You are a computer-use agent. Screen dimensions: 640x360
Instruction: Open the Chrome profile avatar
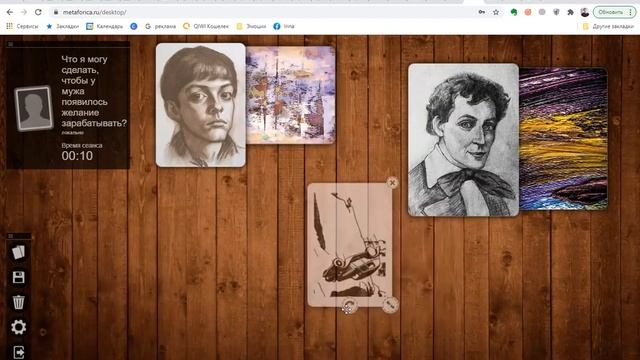tap(584, 12)
